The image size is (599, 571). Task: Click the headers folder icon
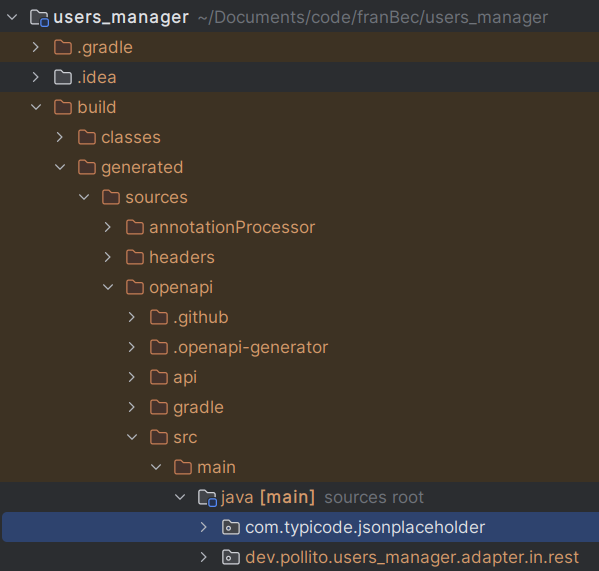pyautogui.click(x=135, y=257)
